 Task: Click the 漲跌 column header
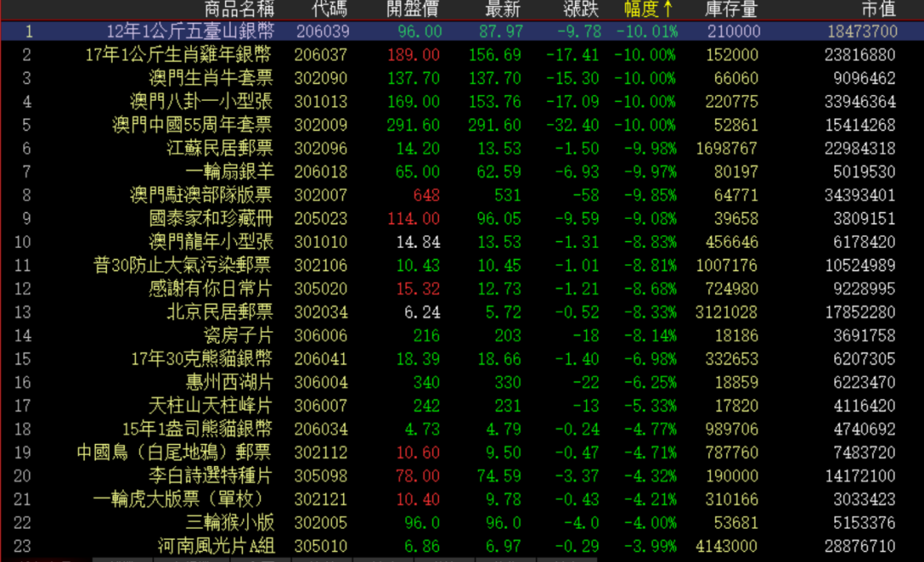click(581, 9)
